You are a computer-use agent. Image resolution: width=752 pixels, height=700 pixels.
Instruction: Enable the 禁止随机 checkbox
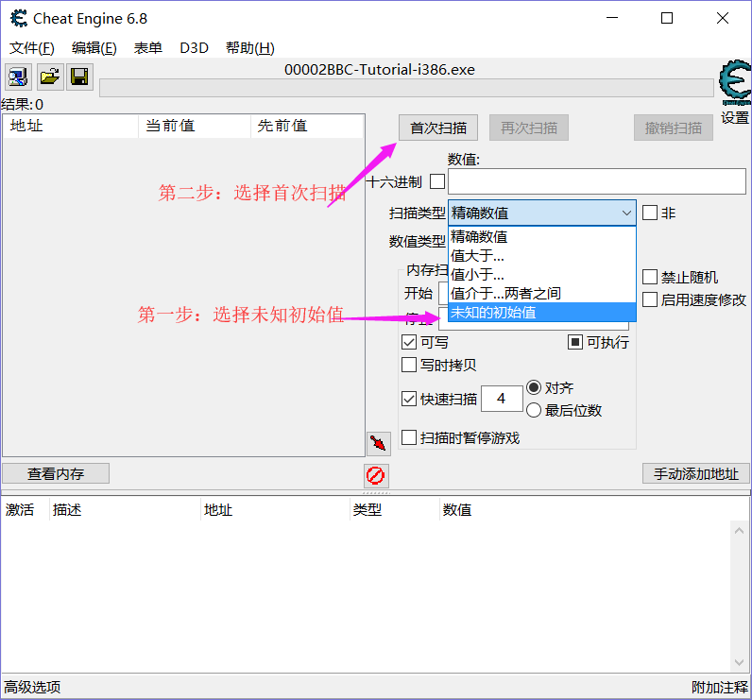[x=650, y=277]
